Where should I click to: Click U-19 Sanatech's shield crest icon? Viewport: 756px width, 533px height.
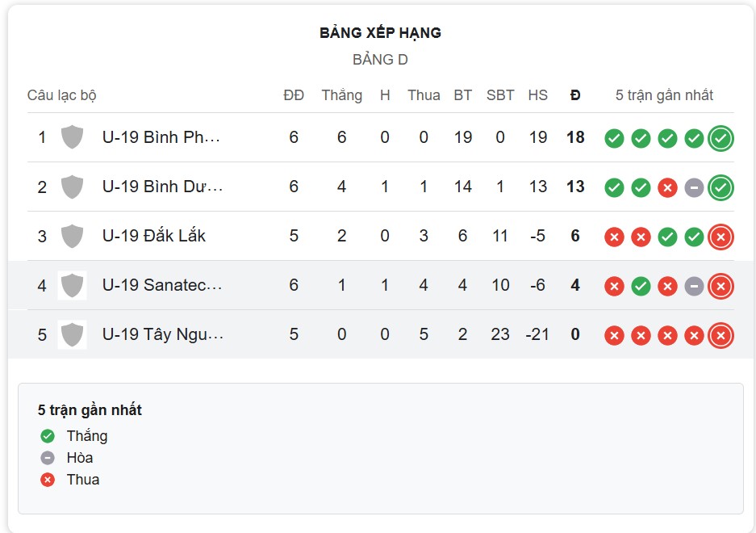[x=72, y=285]
